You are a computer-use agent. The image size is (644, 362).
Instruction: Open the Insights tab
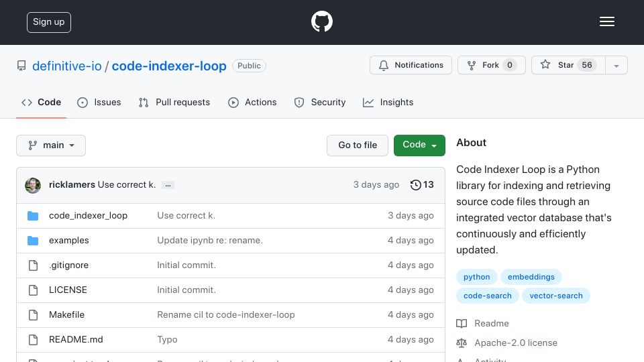pos(388,102)
